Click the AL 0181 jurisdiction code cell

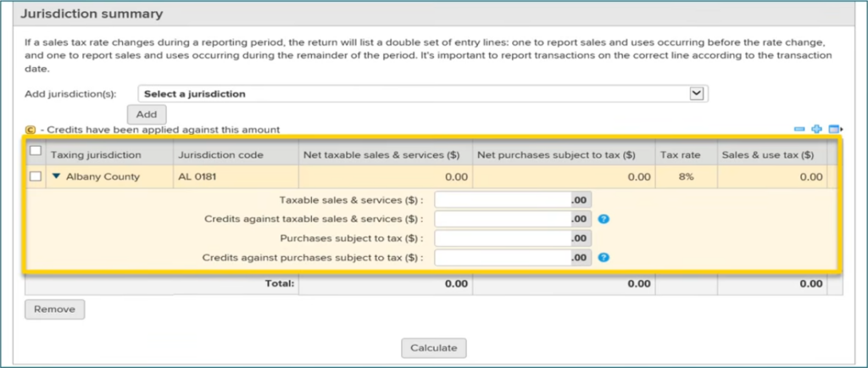pyautogui.click(x=198, y=177)
